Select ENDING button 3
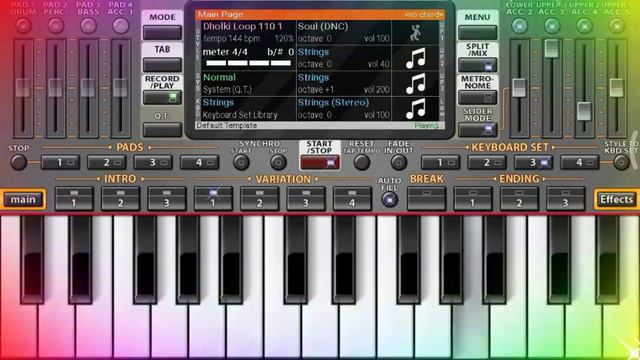This screenshot has height=360, width=640. pos(565,198)
